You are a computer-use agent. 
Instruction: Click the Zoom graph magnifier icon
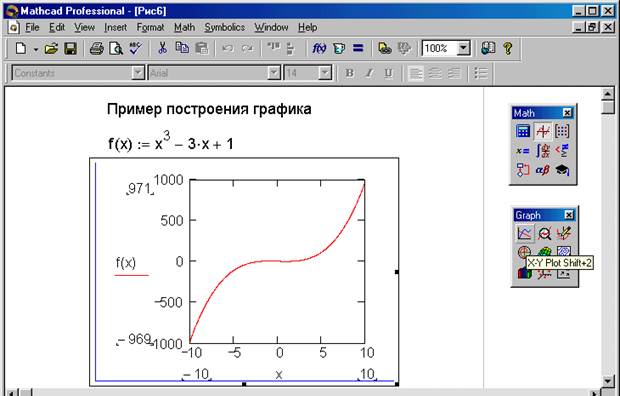(544, 233)
